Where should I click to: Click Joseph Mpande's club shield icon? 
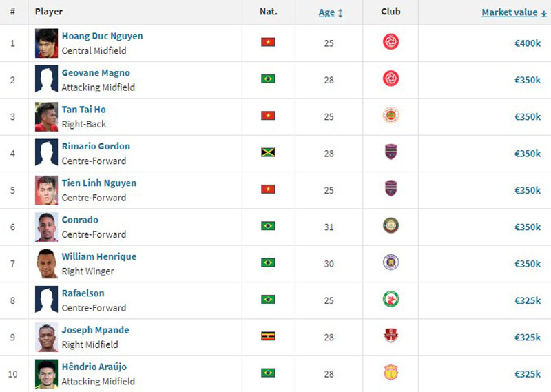pyautogui.click(x=391, y=336)
